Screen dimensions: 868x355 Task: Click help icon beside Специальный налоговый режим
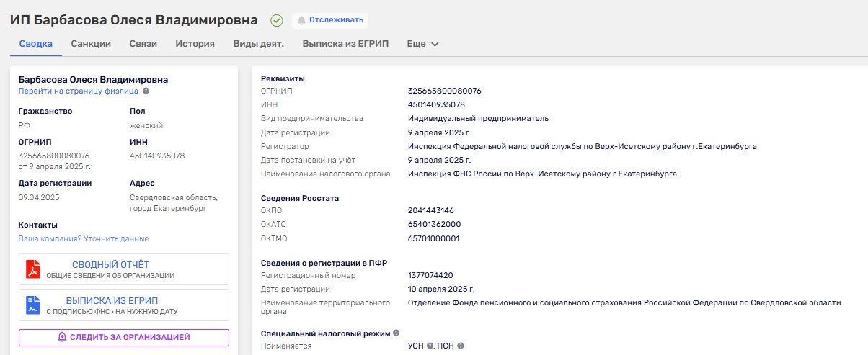coord(396,333)
